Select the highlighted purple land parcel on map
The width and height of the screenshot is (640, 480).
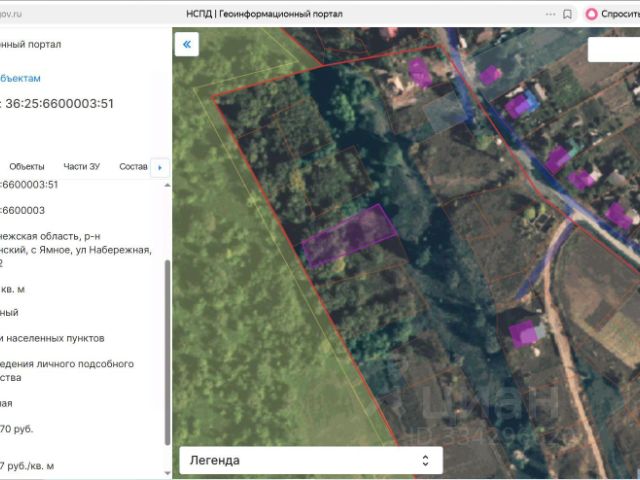pyautogui.click(x=348, y=236)
